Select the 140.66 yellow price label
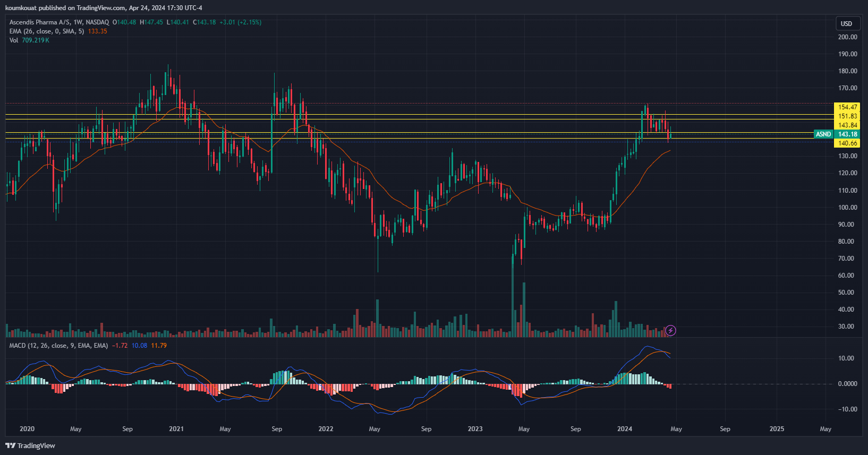The width and height of the screenshot is (868, 455). [x=848, y=143]
